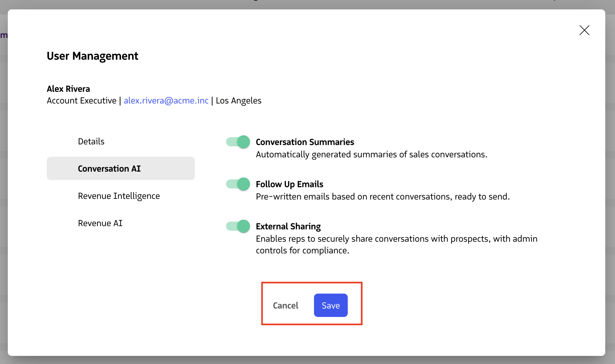Click the Follow Up Emails description text
615x364 pixels.
coord(383,197)
